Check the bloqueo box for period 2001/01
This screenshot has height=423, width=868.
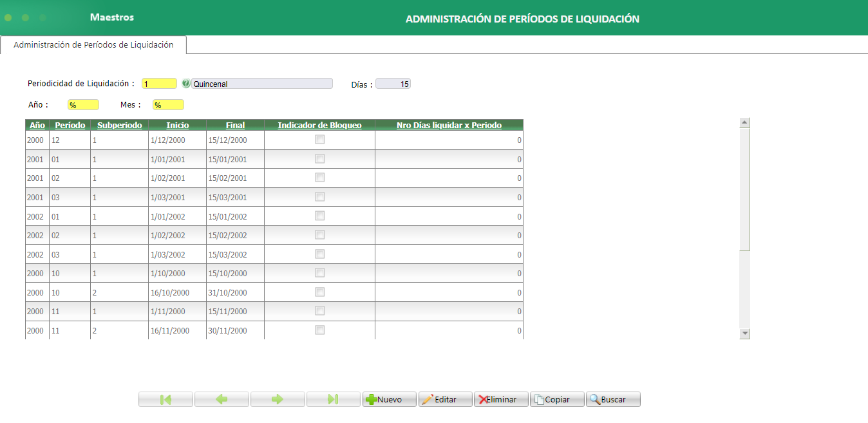click(319, 158)
